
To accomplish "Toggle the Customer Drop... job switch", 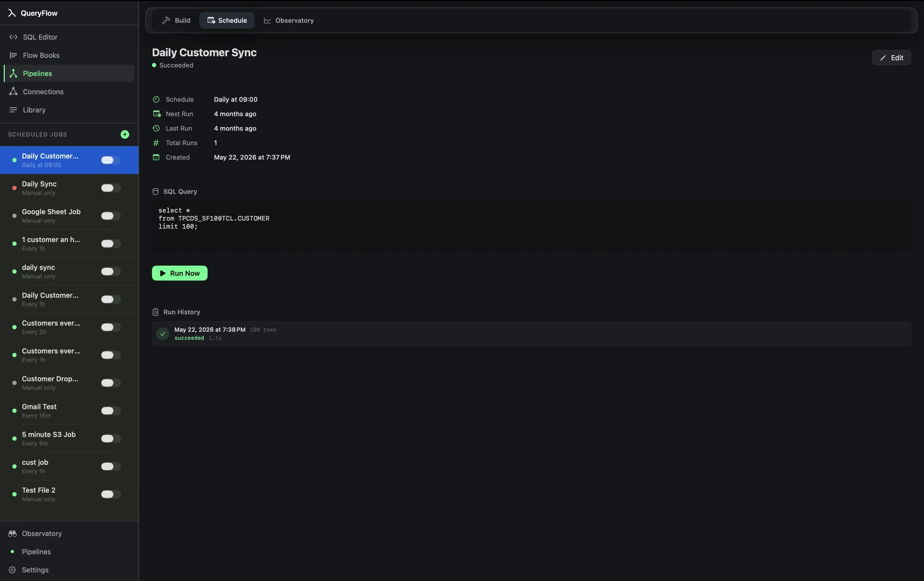I will [x=111, y=383].
